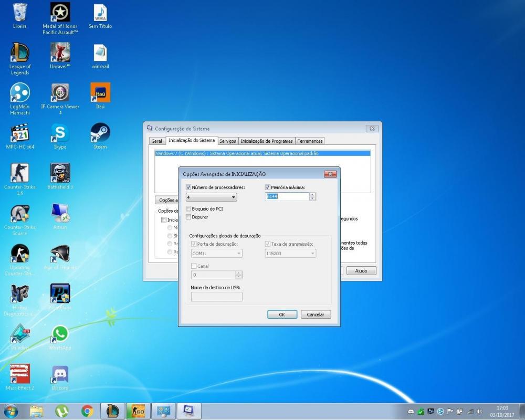Select Counter-Strike Source desktop shortcut
The width and height of the screenshot is (525, 420).
coord(20,220)
